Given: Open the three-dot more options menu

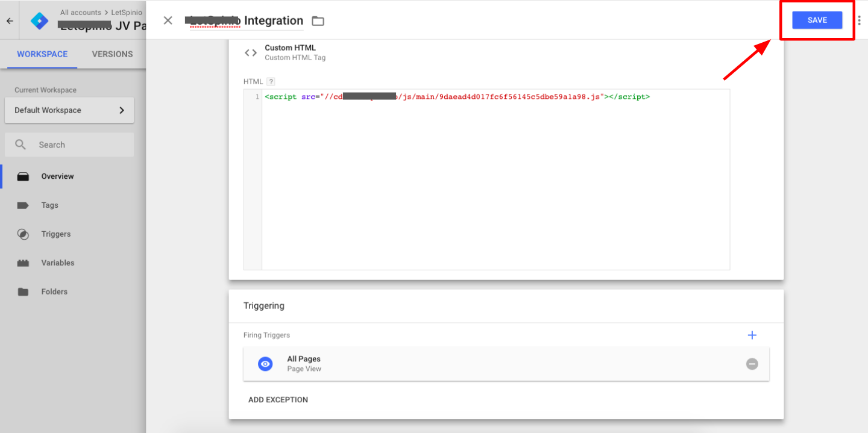Looking at the screenshot, I should 859,20.
